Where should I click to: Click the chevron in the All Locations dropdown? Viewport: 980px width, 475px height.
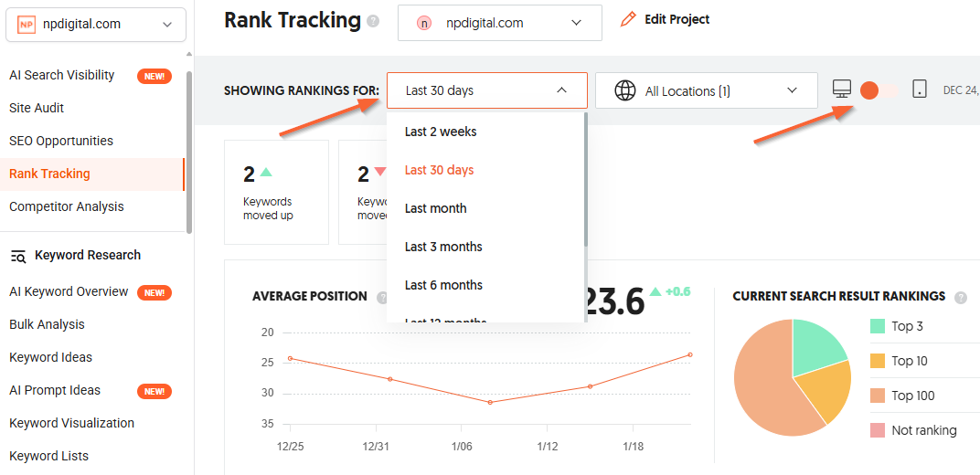point(792,90)
